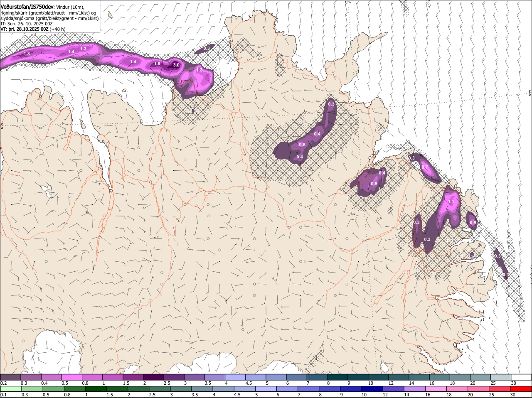Click the 15W longitude label at the top
The width and height of the screenshot is (532, 398).
pos(348,2)
